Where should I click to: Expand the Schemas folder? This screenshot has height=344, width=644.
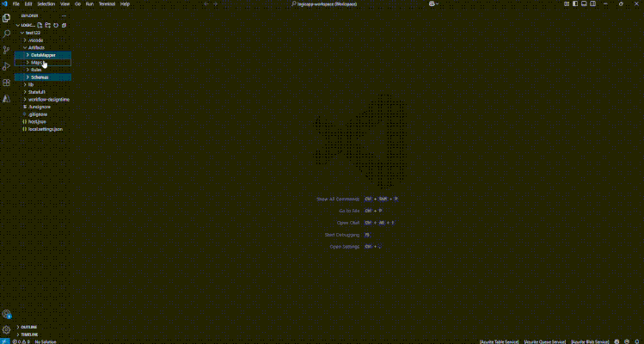(43, 77)
